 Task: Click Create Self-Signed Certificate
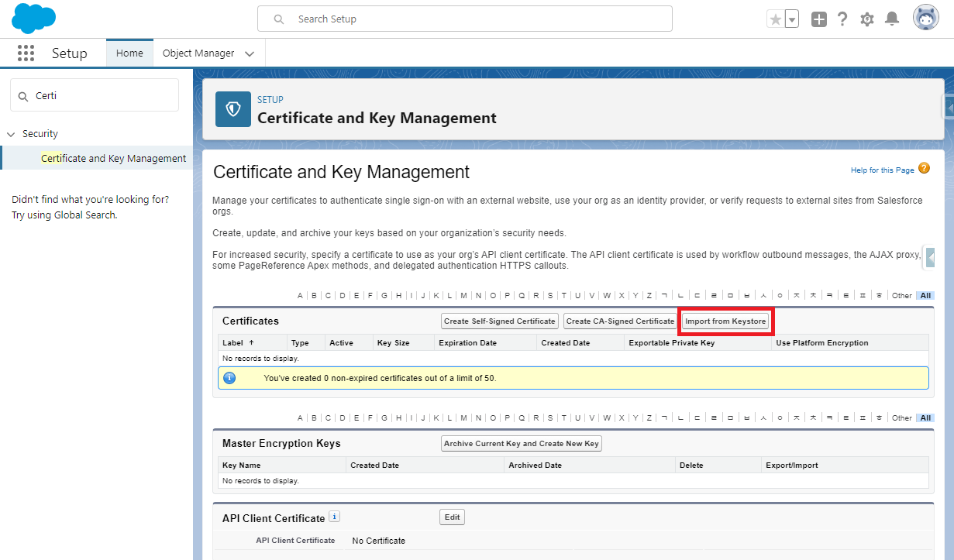tap(499, 321)
